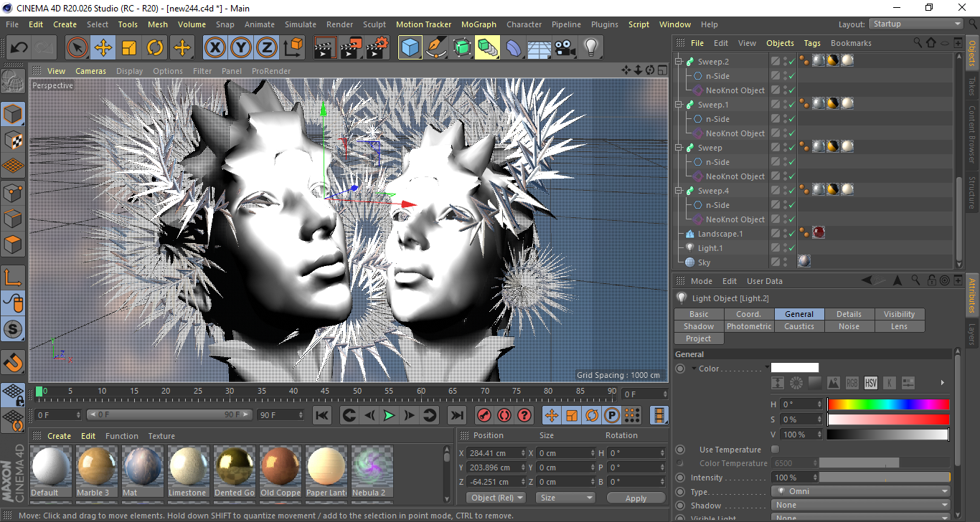
Task: Switch to the Shadow tab
Action: tap(699, 326)
